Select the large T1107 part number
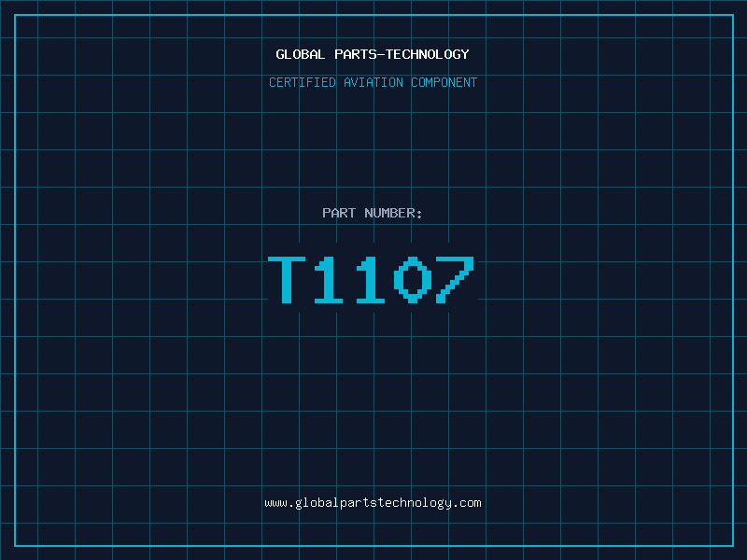Screen dimensions: 747x560 pos(373,280)
